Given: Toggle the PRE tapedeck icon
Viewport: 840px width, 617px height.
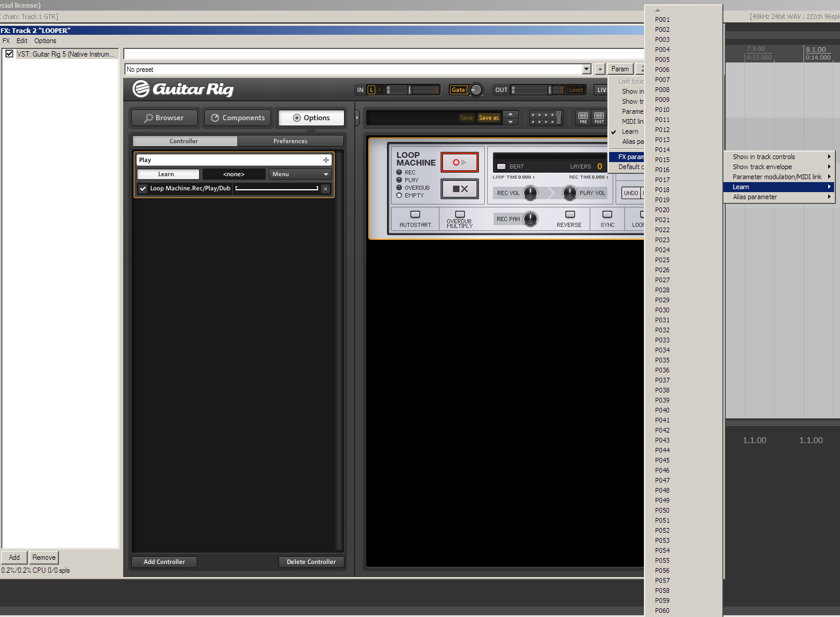Looking at the screenshot, I should point(583,118).
